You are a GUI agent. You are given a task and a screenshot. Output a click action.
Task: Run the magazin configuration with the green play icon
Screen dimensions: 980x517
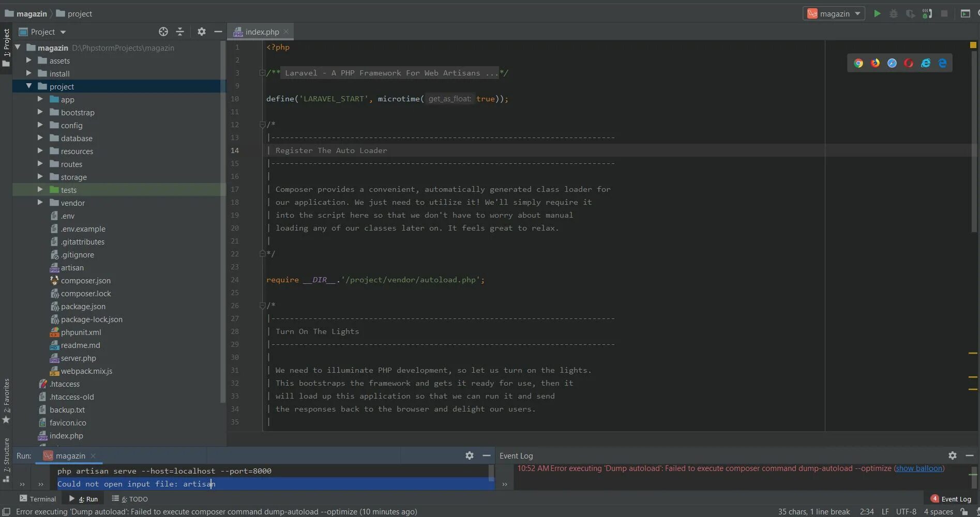click(x=877, y=14)
